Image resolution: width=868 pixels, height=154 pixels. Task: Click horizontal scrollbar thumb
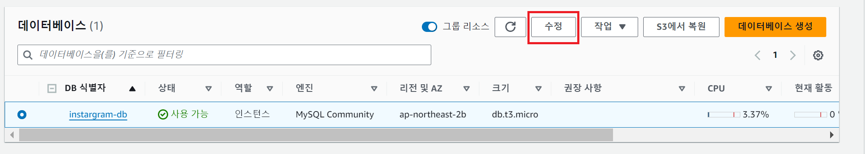pos(316,135)
